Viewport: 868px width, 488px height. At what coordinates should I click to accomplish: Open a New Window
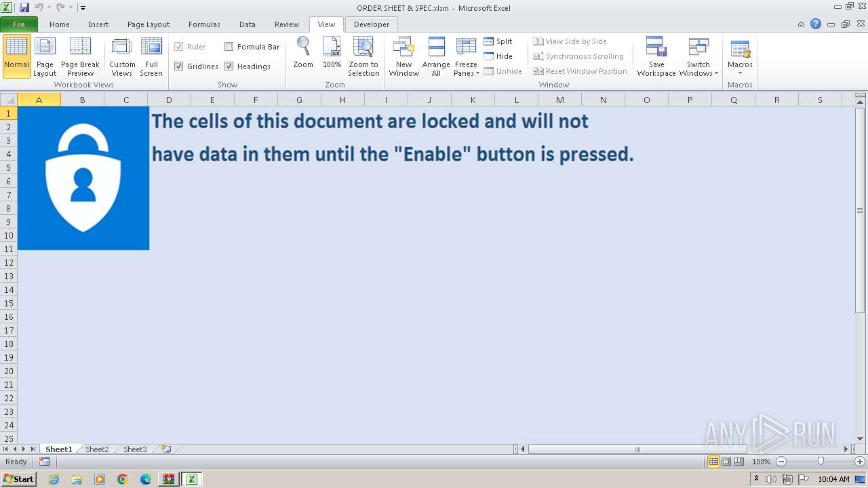click(x=404, y=56)
